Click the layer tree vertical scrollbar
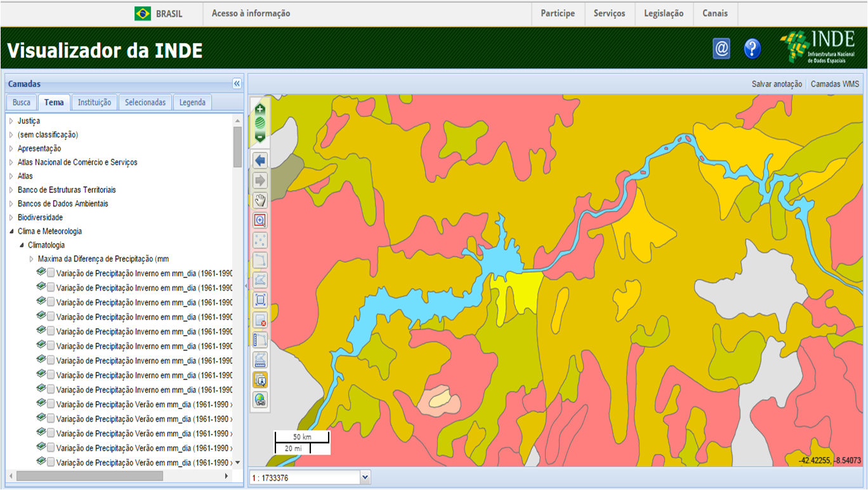The width and height of the screenshot is (868, 490). pyautogui.click(x=237, y=147)
